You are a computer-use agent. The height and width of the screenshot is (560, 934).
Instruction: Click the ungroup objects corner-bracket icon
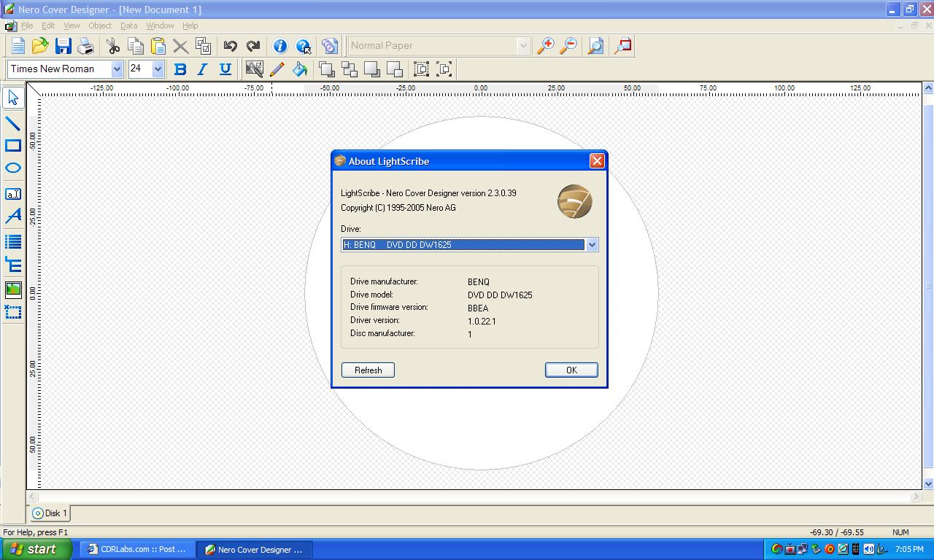(444, 69)
